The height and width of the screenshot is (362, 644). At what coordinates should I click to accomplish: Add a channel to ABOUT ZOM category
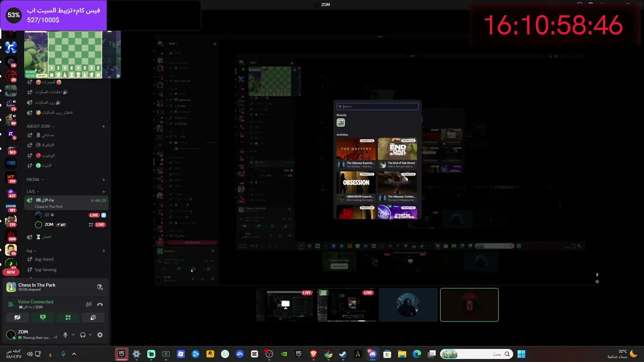(x=104, y=126)
